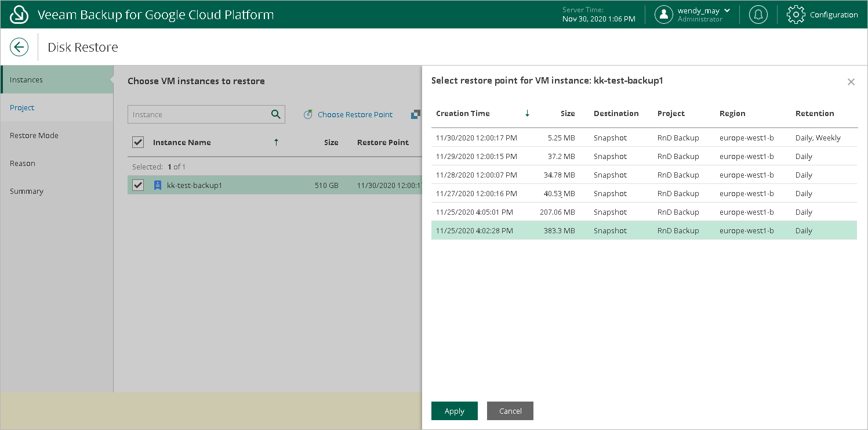Click the Selected: 1 of 1 text

(x=159, y=167)
